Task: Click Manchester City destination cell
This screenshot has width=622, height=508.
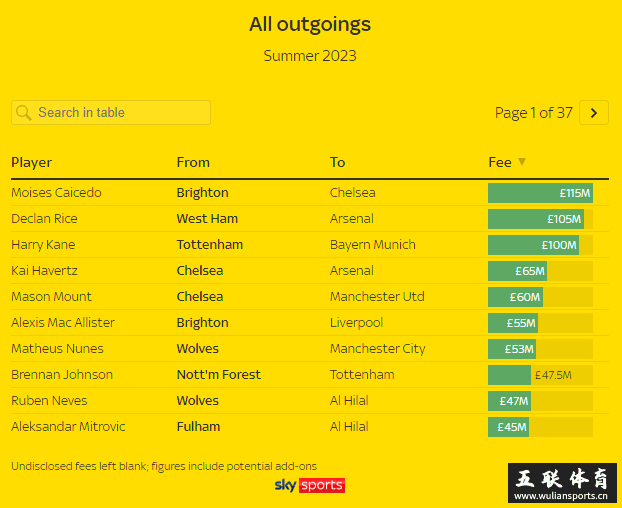Action: [378, 349]
